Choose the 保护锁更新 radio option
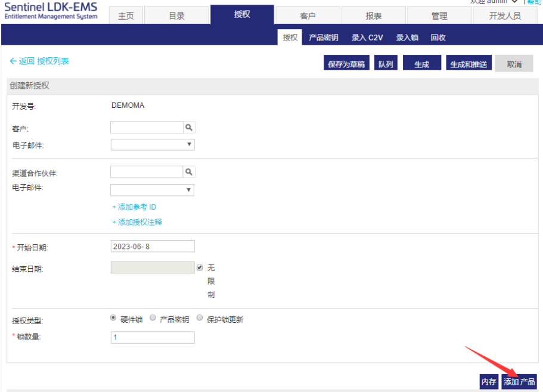The image size is (543, 392). (x=200, y=318)
